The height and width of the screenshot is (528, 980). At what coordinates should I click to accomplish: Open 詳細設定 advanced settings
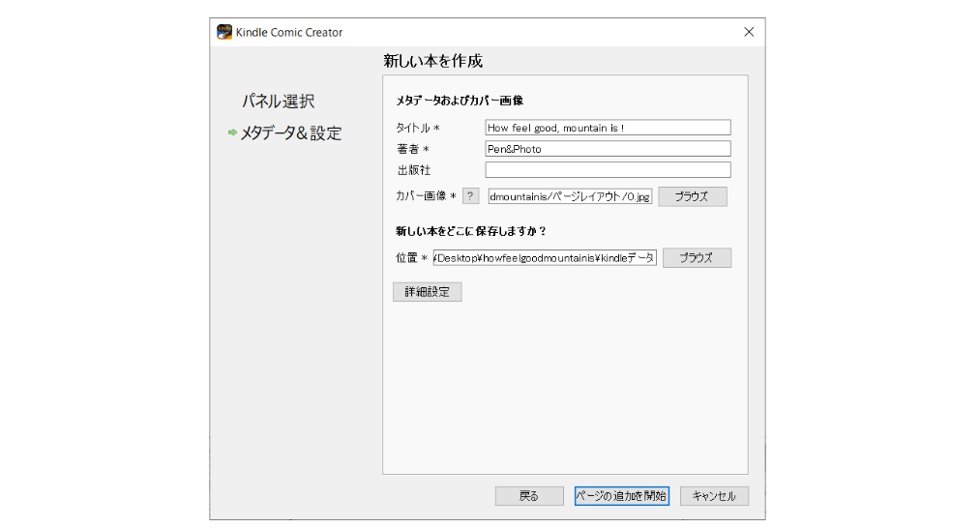(x=428, y=292)
